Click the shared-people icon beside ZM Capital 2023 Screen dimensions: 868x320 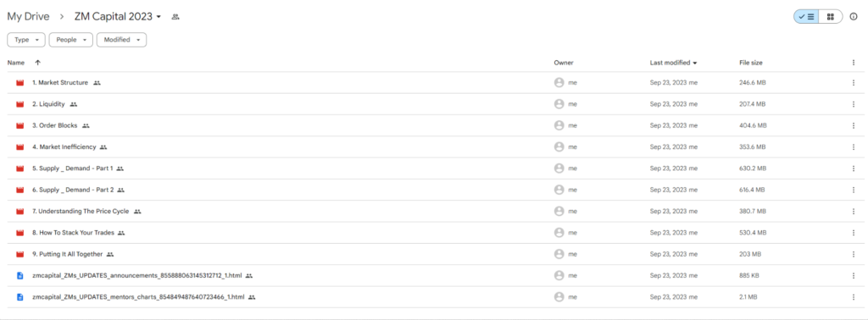[x=175, y=17]
